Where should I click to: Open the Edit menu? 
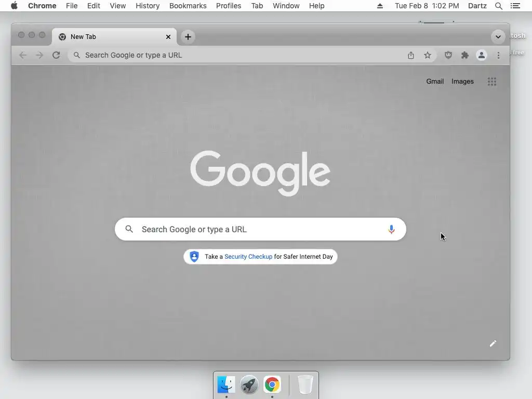click(94, 6)
